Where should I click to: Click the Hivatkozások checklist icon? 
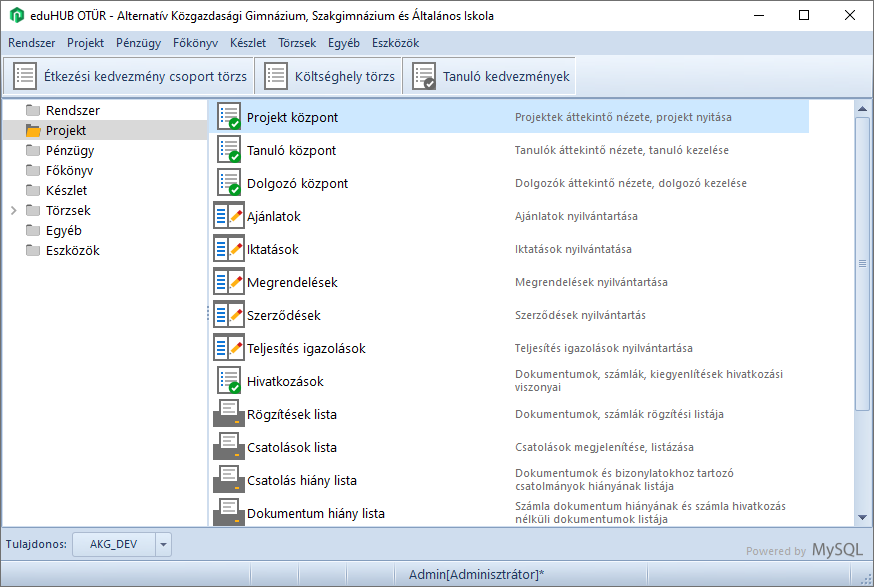(x=229, y=381)
